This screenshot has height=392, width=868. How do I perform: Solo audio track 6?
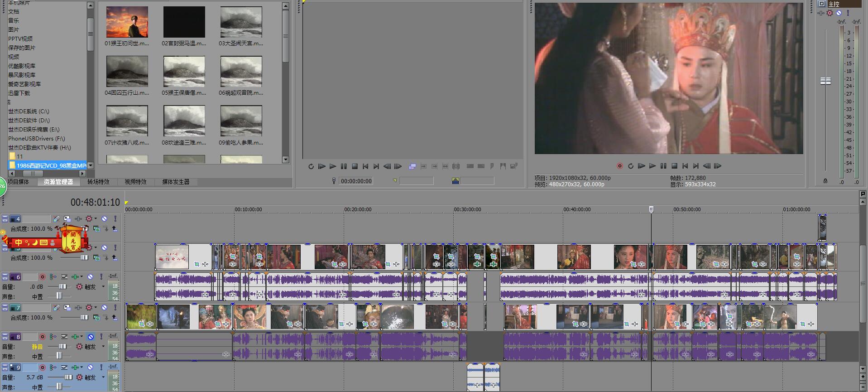101,276
